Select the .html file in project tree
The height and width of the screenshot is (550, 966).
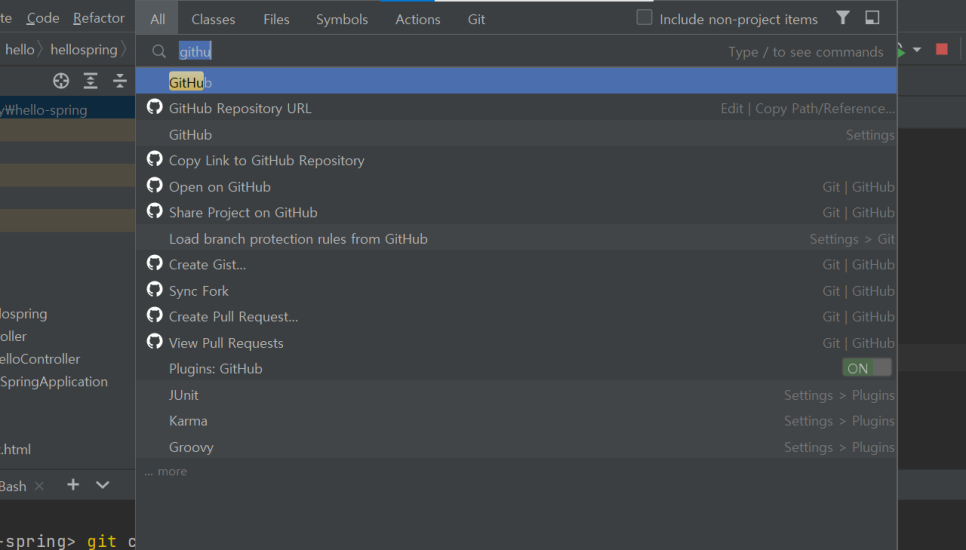click(15, 449)
